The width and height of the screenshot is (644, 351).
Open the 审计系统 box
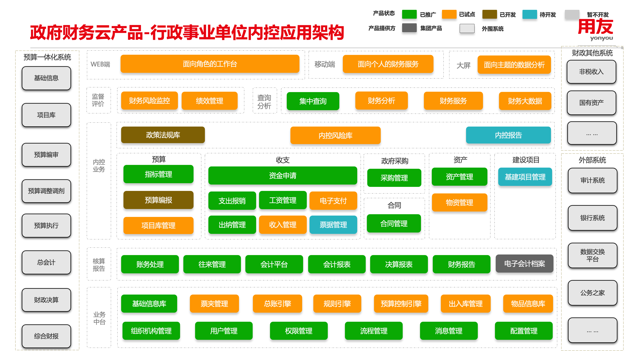pos(592,180)
